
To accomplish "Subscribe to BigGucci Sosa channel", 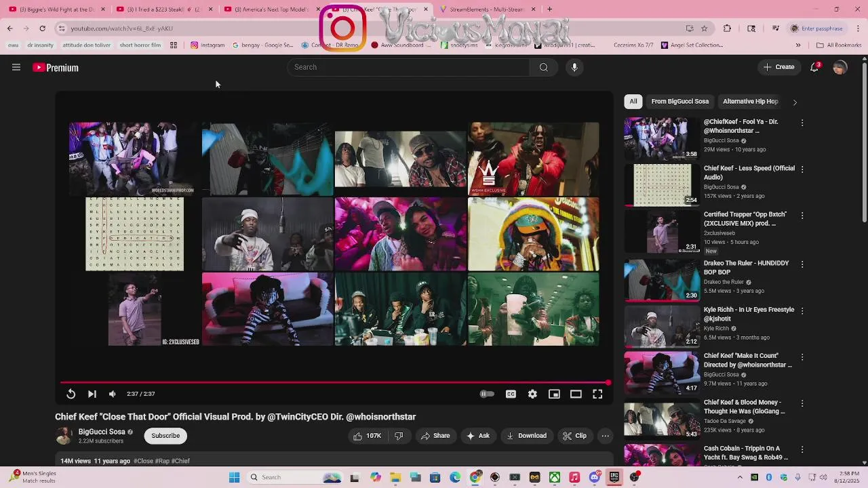I will 165,436.
